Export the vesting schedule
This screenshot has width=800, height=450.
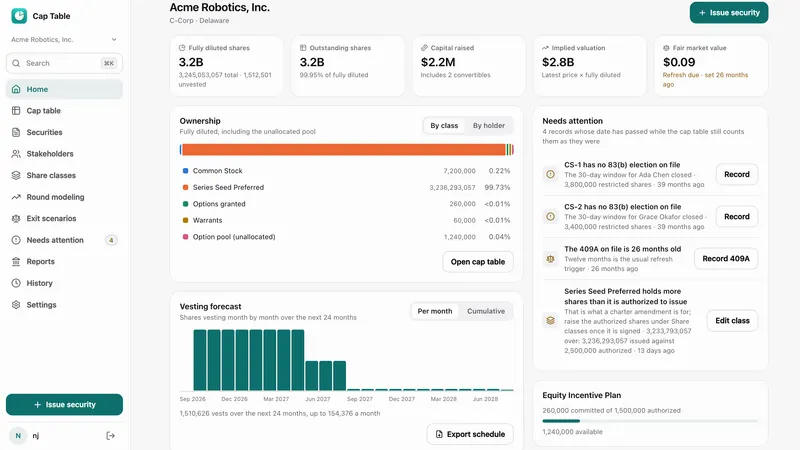pyautogui.click(x=470, y=434)
